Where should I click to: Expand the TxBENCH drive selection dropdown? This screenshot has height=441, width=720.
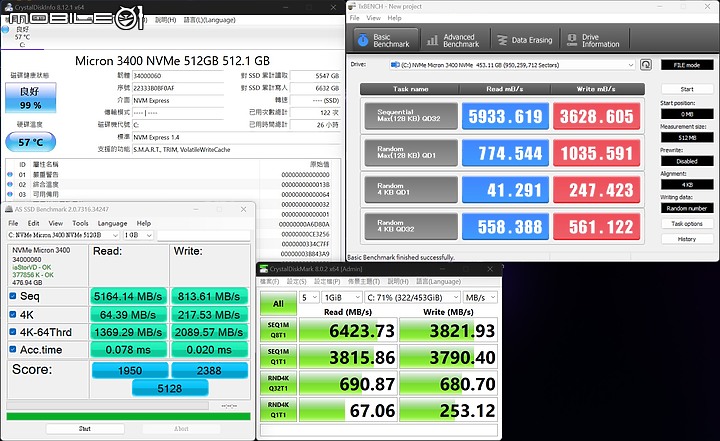[630, 65]
